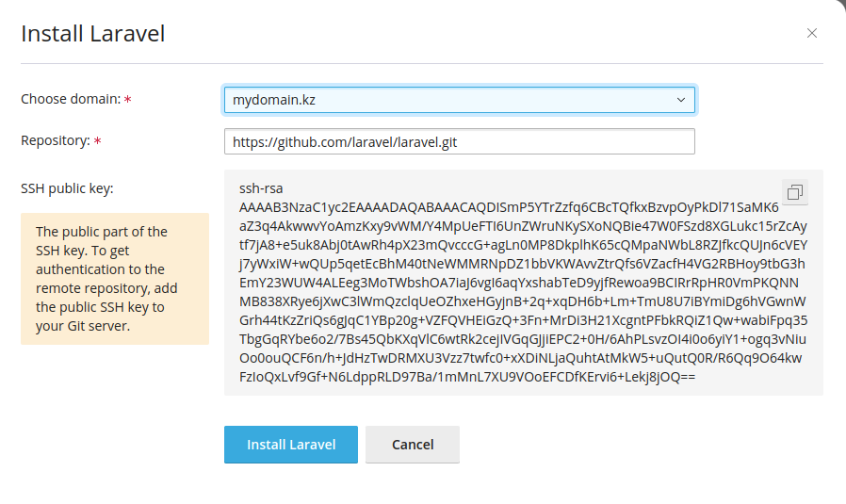Click the "Choose domain:" label

point(71,99)
